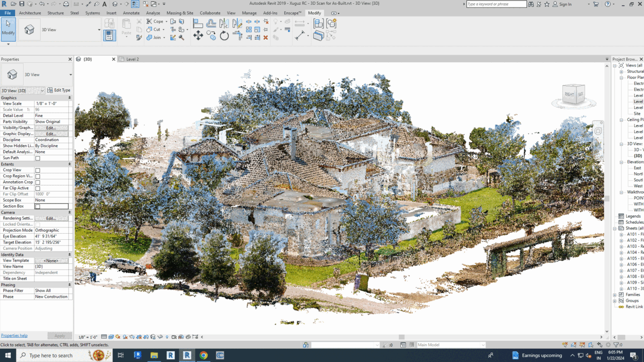Click the keyword search field in title bar

coord(496,4)
